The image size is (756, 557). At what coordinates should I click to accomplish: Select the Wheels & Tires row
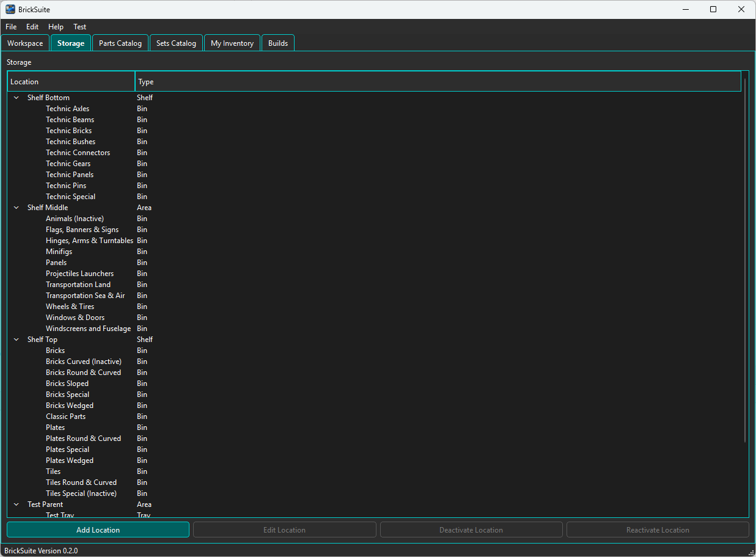pos(375,307)
